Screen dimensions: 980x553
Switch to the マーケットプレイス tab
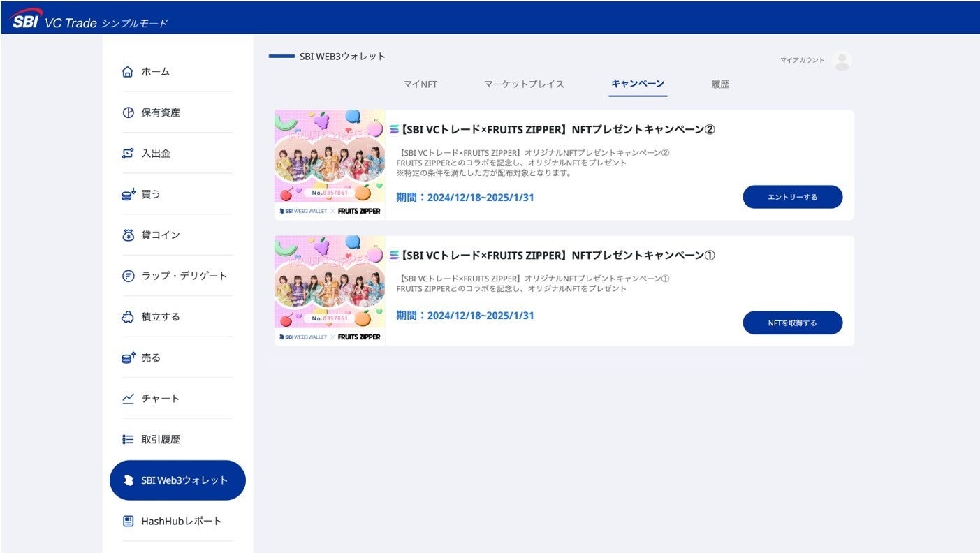click(x=524, y=84)
